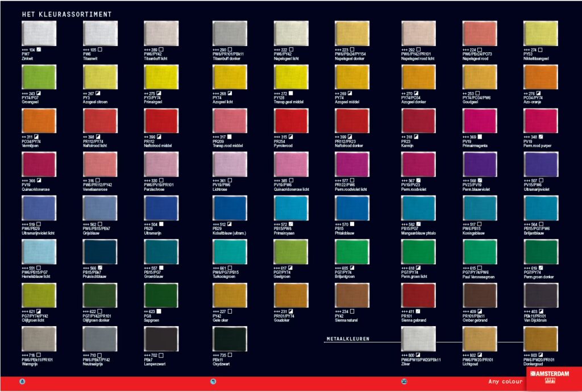Image resolution: width=582 pixels, height=392 pixels.
Task: Pick the Kobaltblauw (ultram.) blue swatch
Action: tap(230, 208)
